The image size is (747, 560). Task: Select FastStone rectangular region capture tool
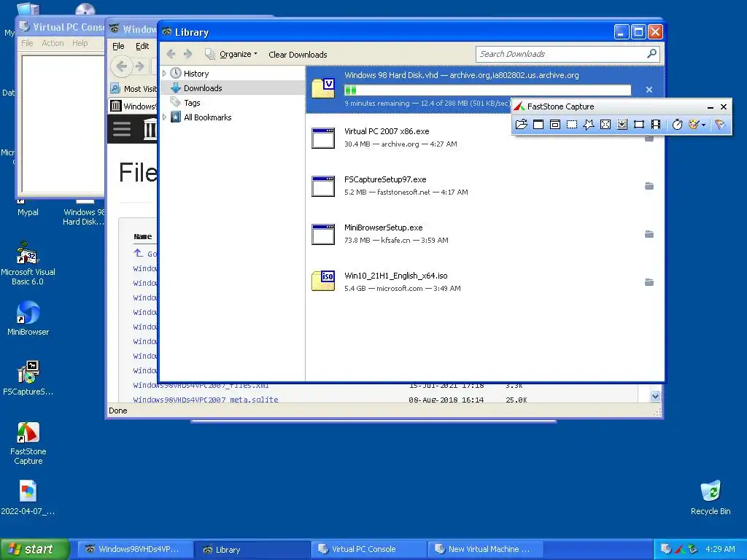[572, 124]
